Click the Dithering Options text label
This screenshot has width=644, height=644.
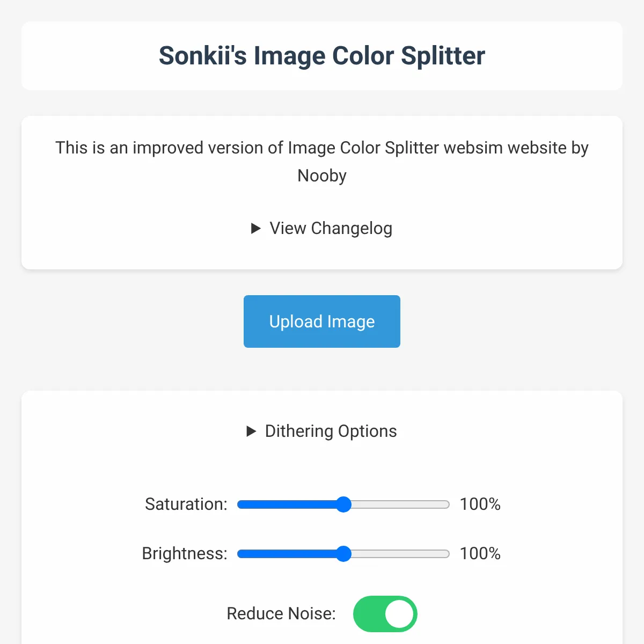(331, 431)
